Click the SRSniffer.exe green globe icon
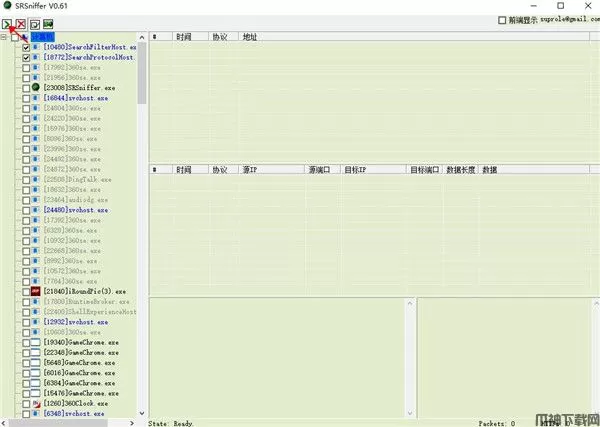This screenshot has width=600, height=427. click(x=36, y=88)
